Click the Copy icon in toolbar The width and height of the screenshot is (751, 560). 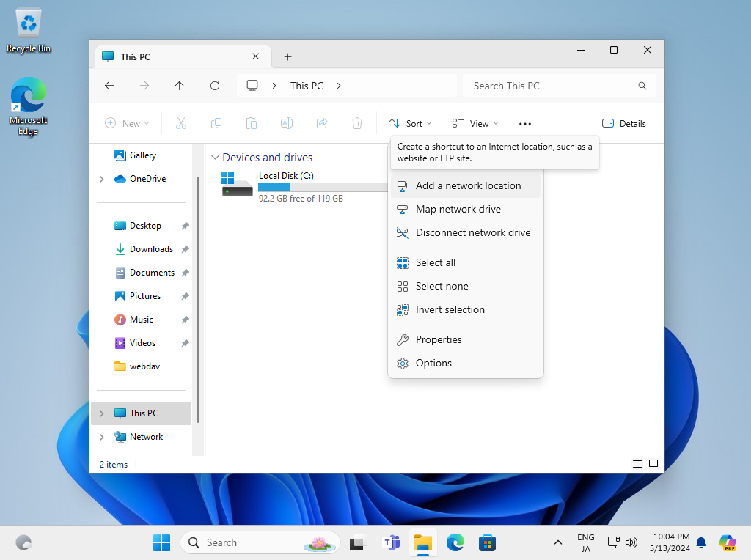(x=216, y=123)
